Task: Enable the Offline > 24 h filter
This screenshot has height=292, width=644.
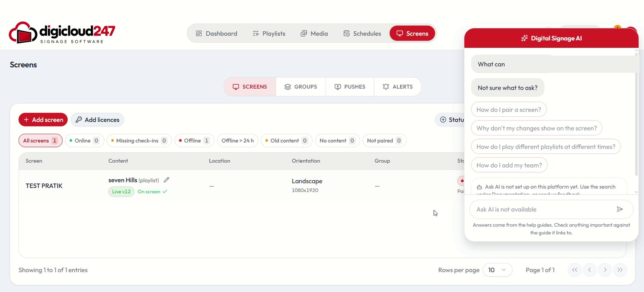Action: point(237,141)
